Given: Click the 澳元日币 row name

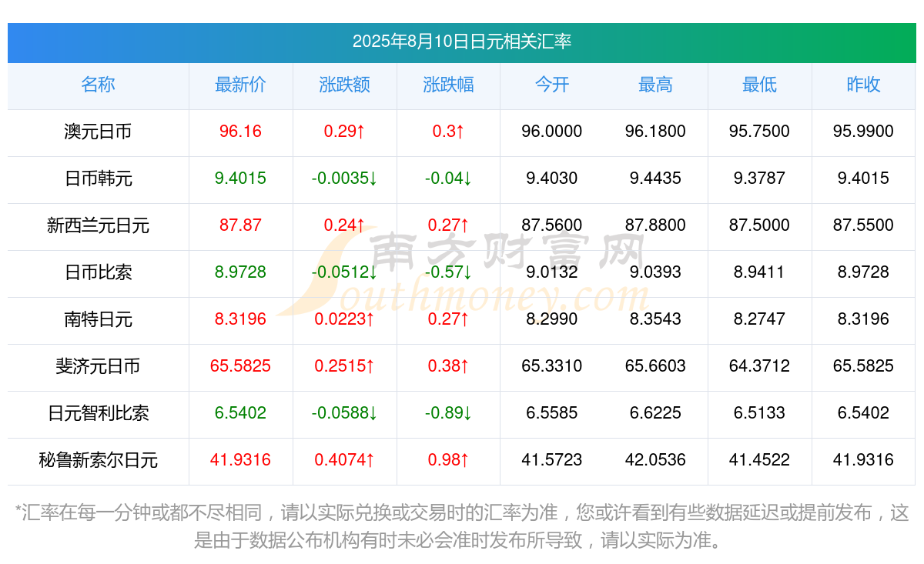Looking at the screenshot, I should [x=98, y=132].
